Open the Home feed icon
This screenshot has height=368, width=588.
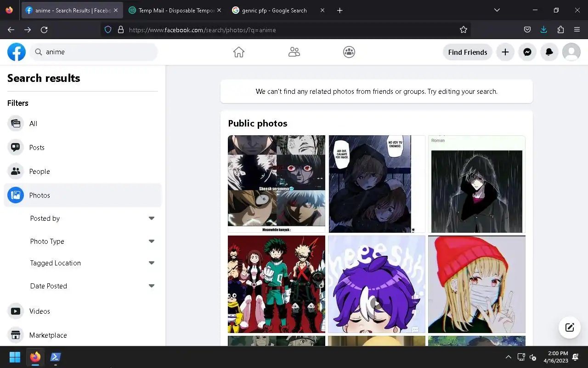click(239, 52)
